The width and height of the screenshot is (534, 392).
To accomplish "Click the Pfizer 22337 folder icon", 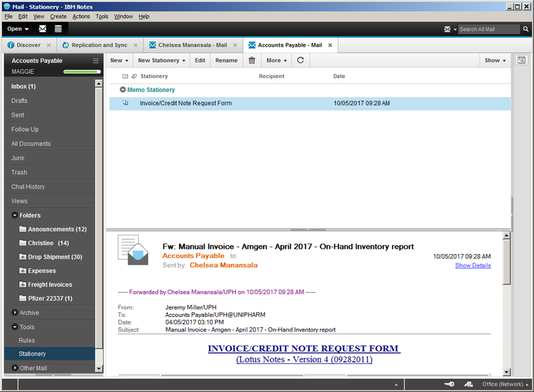I will pos(23,299).
